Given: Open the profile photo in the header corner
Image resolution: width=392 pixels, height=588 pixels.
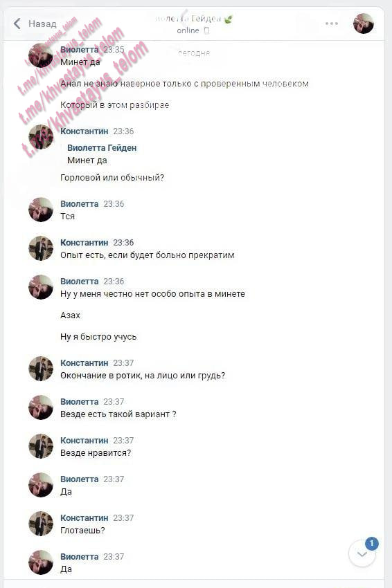Looking at the screenshot, I should (364, 24).
